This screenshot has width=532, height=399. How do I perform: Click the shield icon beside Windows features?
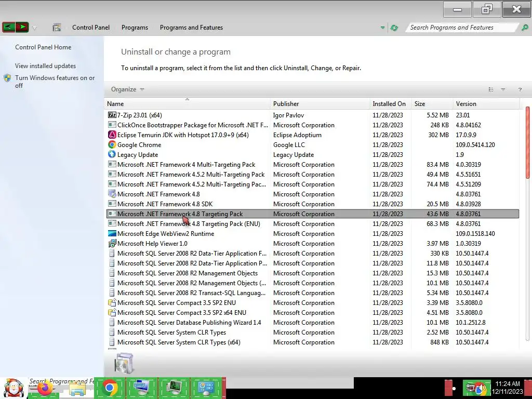point(7,78)
